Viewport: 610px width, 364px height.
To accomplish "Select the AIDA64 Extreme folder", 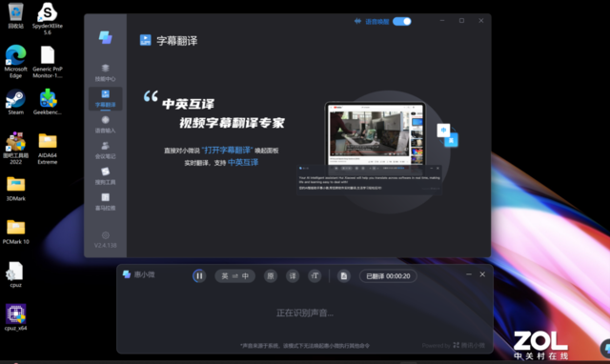I will point(48,149).
